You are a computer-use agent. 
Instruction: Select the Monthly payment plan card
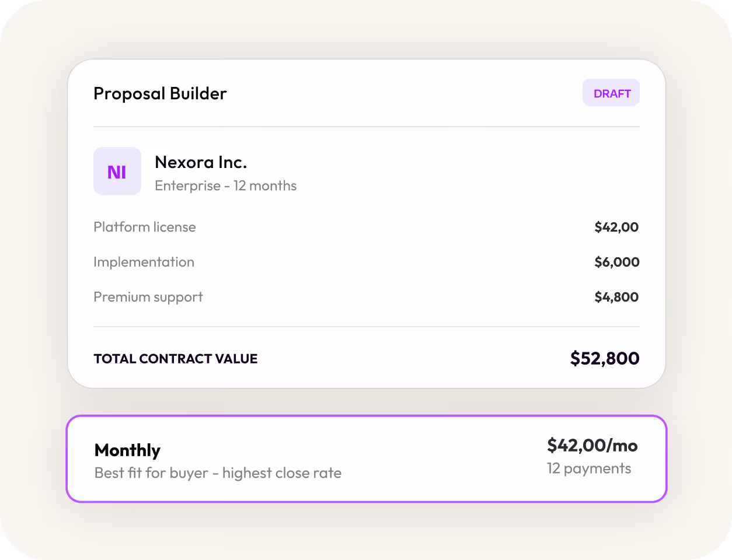[x=367, y=459]
